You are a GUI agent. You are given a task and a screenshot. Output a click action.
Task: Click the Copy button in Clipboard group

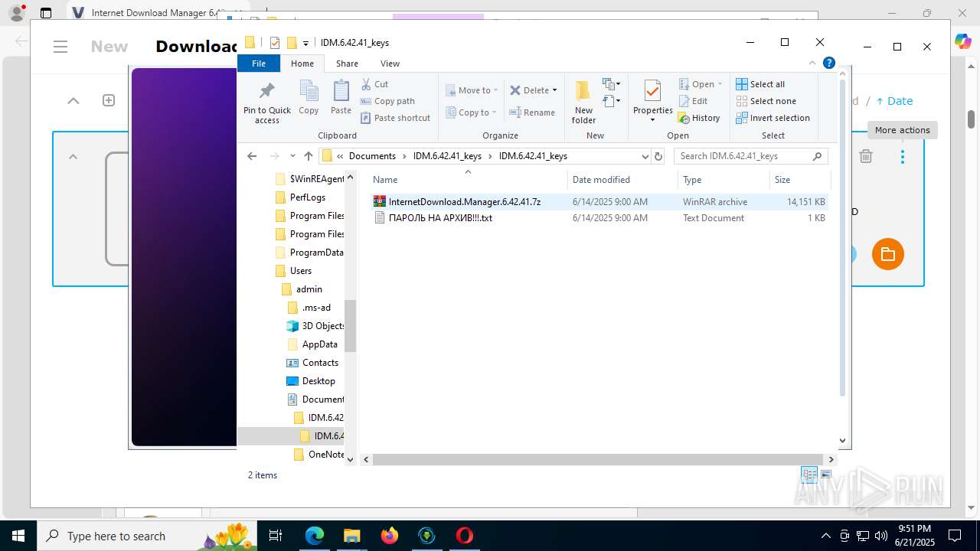tap(309, 98)
